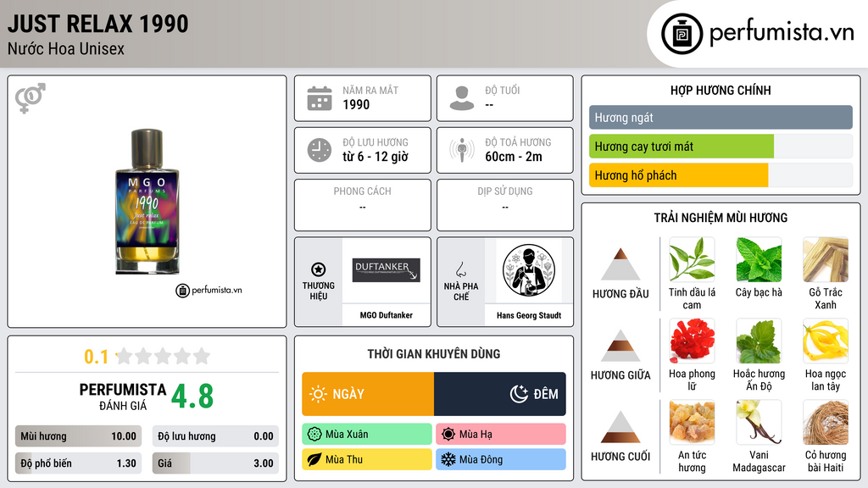Click the Dịp sử dụng occasion card
Viewport: 868px width, 488px height.
coord(505,205)
